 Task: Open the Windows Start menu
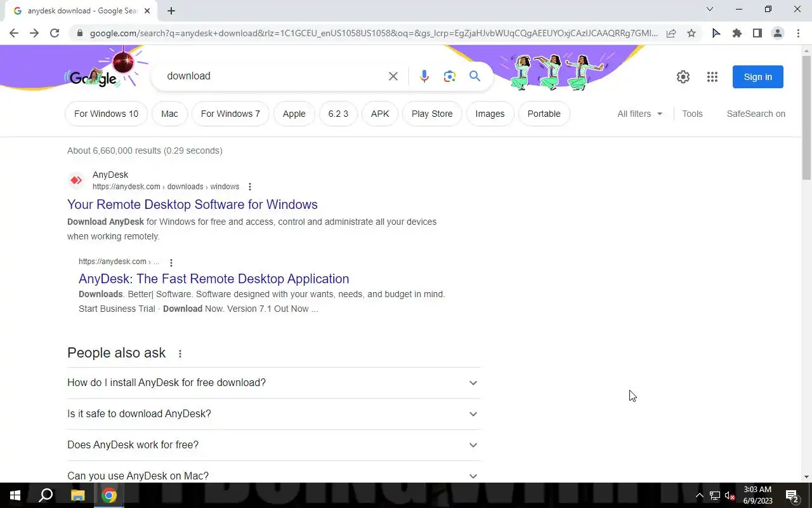15,495
